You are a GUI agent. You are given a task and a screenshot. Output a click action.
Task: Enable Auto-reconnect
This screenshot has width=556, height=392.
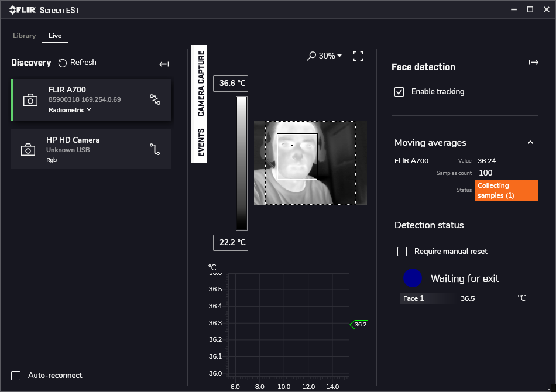(15, 375)
